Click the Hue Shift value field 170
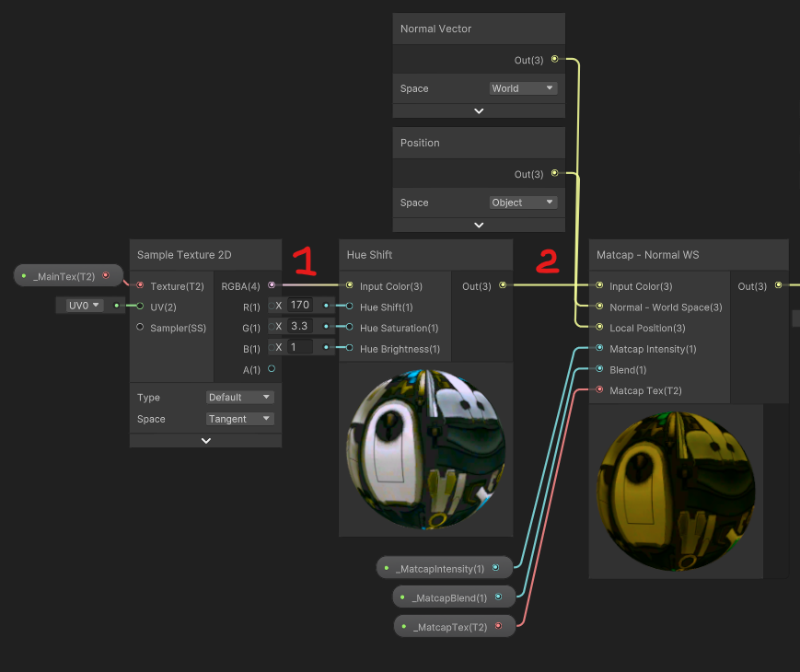Image resolution: width=800 pixels, height=672 pixels. tap(300, 305)
